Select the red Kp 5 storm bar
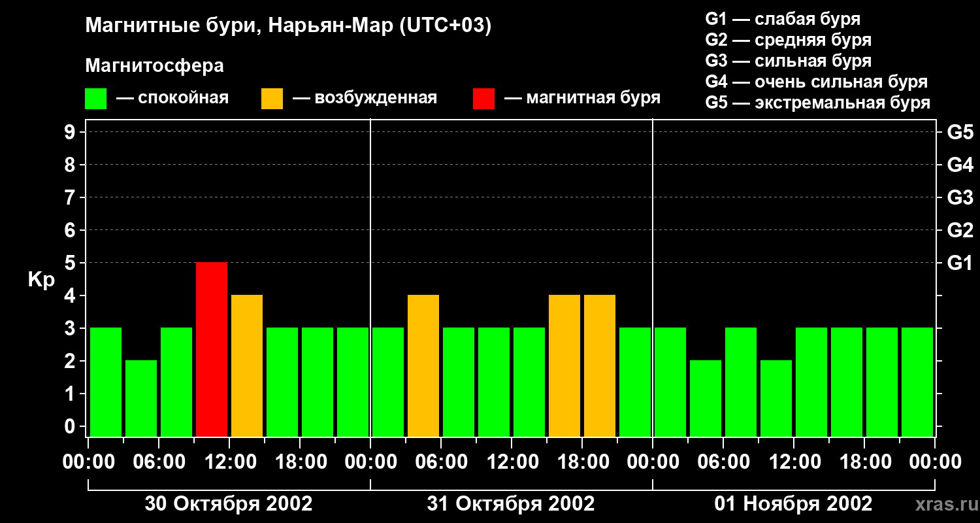980x523 pixels. coord(212,350)
